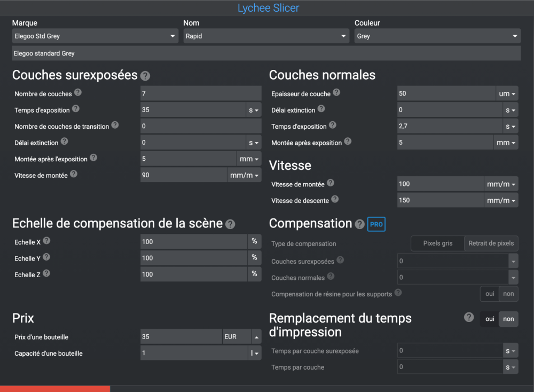Viewport: 534px width, 392px height.
Task: Show help for Vitesse de descente
Action: [335, 199]
